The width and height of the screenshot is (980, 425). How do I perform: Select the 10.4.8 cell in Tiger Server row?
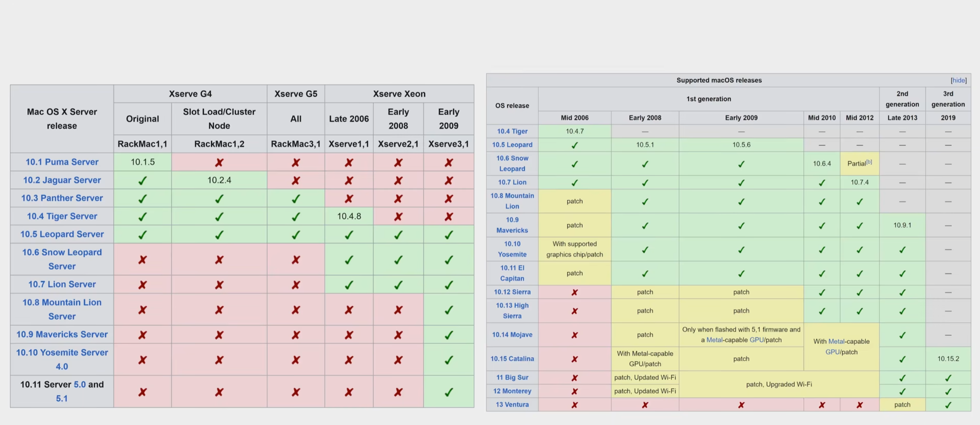coord(349,216)
